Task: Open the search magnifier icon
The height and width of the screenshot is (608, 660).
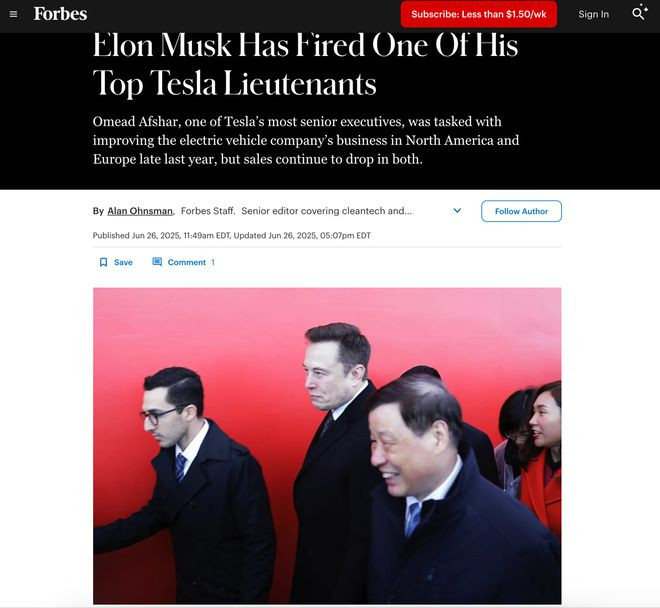Action: tap(639, 13)
